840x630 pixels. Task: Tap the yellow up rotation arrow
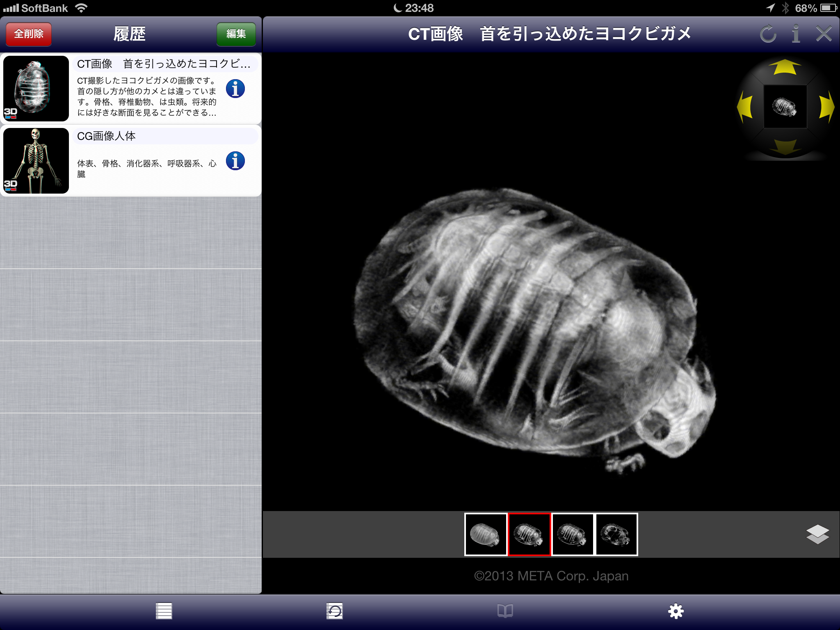(x=785, y=68)
